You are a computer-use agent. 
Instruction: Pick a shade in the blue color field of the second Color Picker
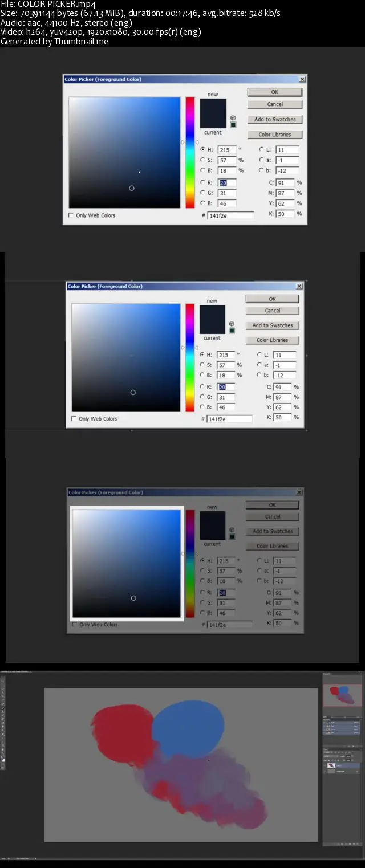coord(126,357)
